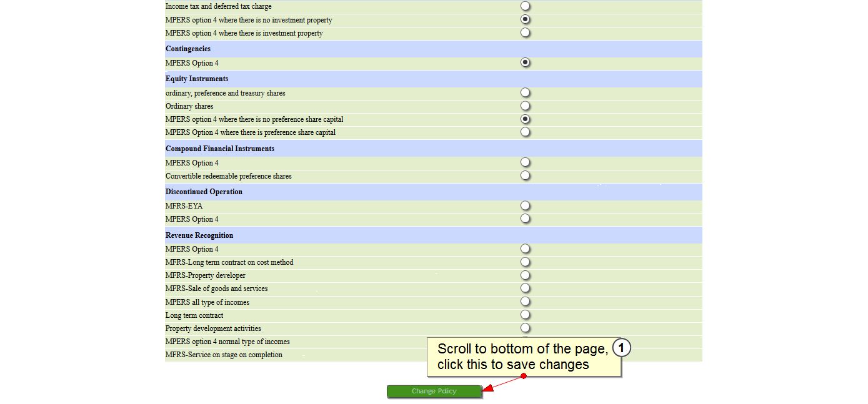Click the Change Policy button
The image size is (868, 404).
click(x=434, y=392)
